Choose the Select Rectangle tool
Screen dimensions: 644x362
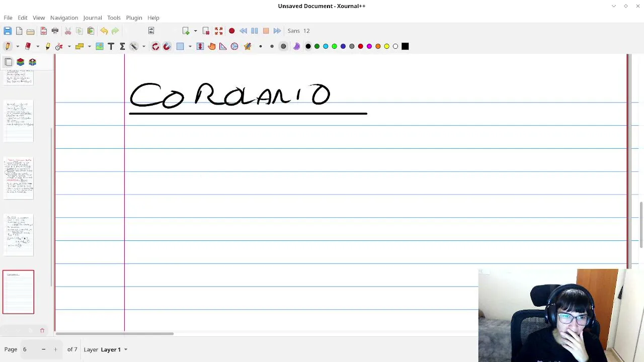(180, 46)
